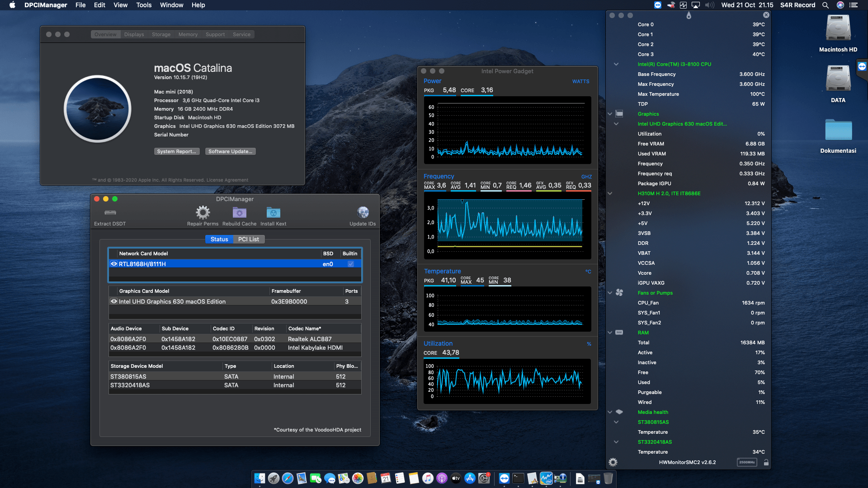Viewport: 868px width, 488px height.
Task: Toggle the Builtin checkbox for en0
Action: coord(350,263)
